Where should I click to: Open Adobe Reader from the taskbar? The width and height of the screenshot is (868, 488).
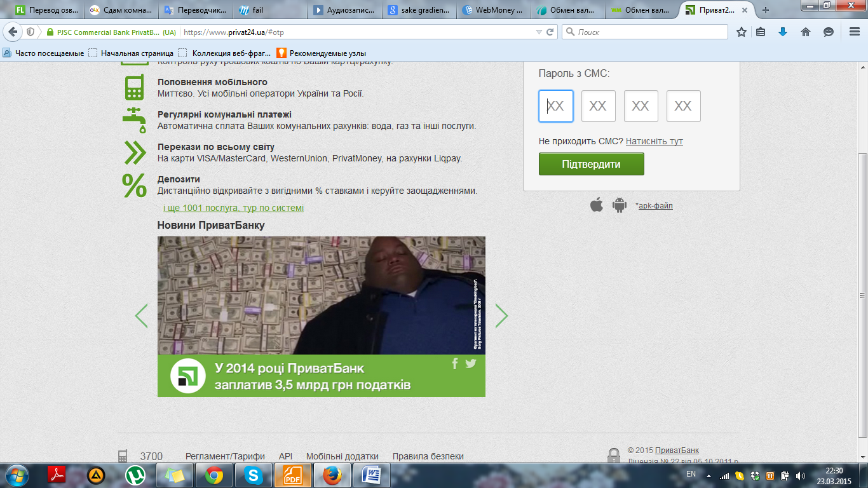click(x=58, y=475)
